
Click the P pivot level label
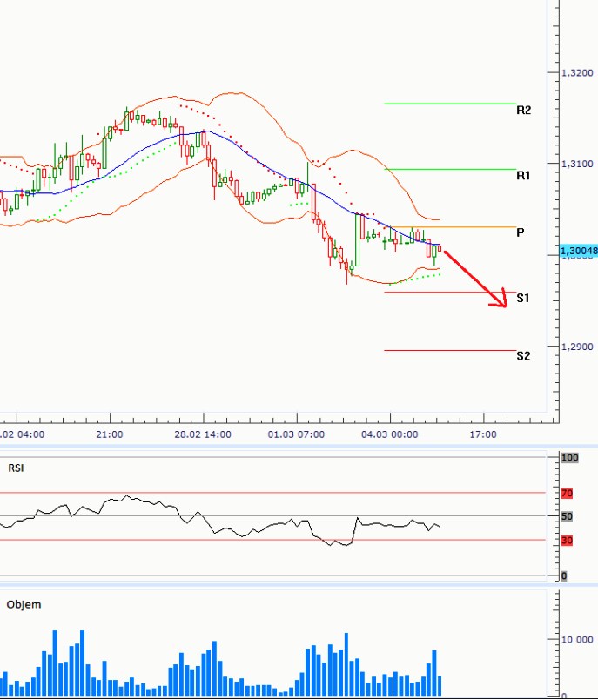click(x=520, y=232)
